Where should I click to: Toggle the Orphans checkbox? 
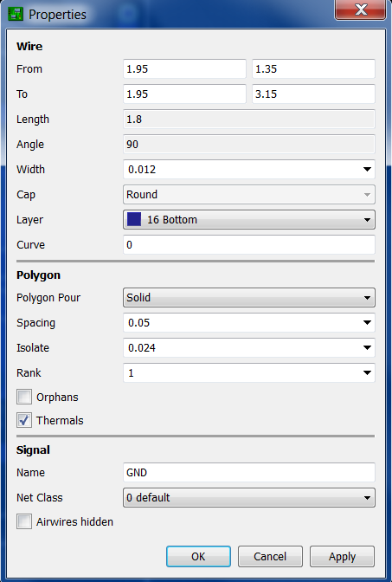[24, 397]
